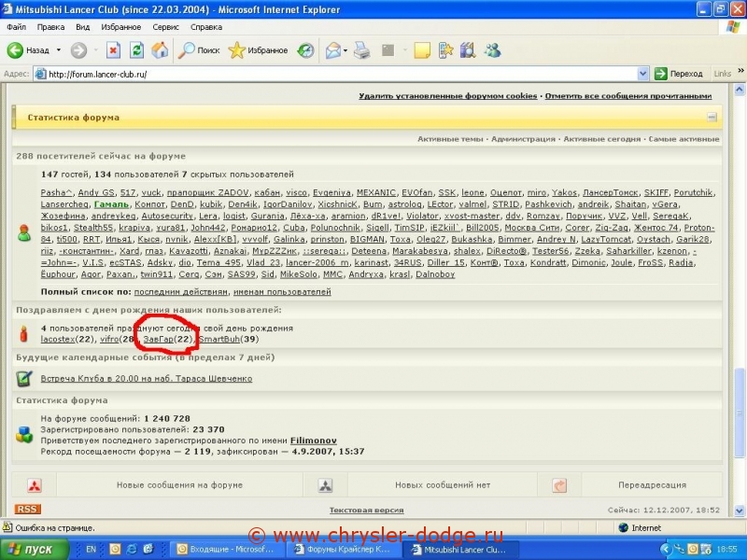Open the Сервис menu
747x560 pixels.
pyautogui.click(x=166, y=27)
